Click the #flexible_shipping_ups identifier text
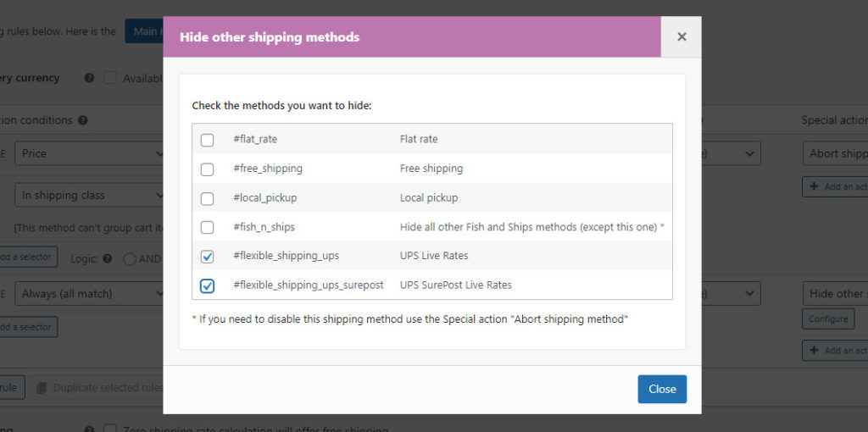This screenshot has height=432, width=868. pos(287,256)
